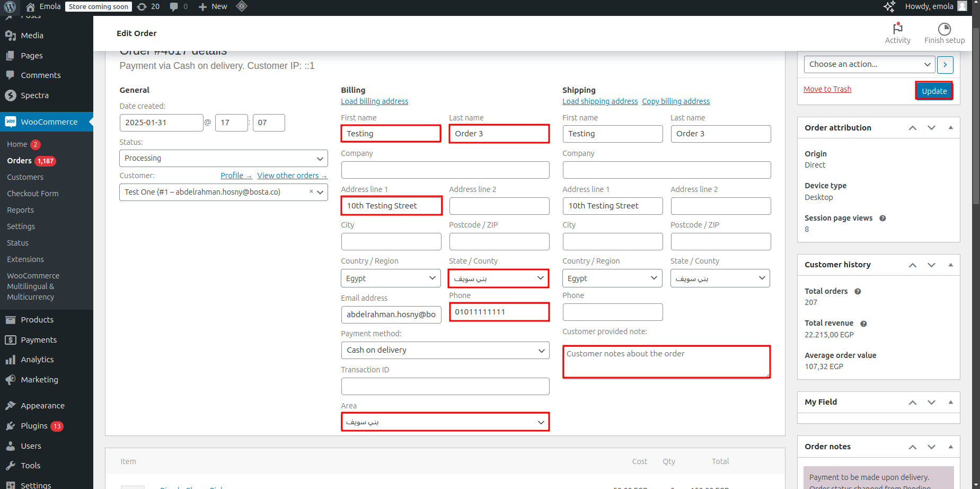Open the Emola site home icon
980x489 pixels.
pyautogui.click(x=30, y=7)
